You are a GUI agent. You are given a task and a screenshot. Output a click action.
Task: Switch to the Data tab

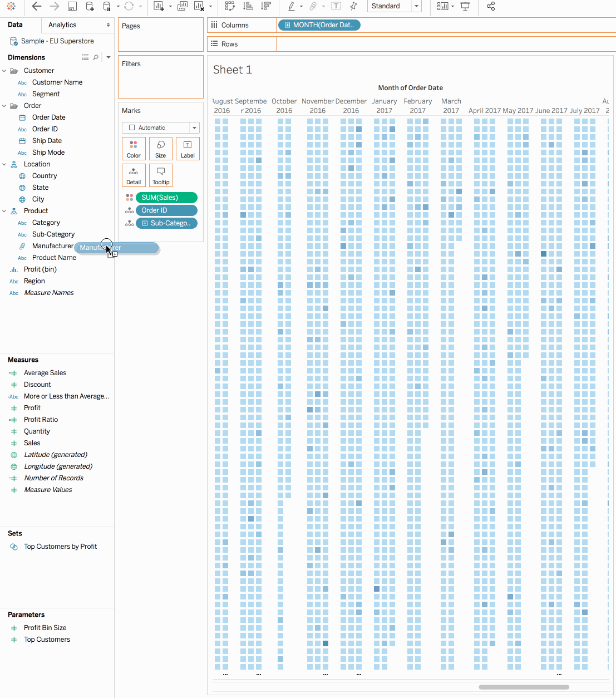16,24
